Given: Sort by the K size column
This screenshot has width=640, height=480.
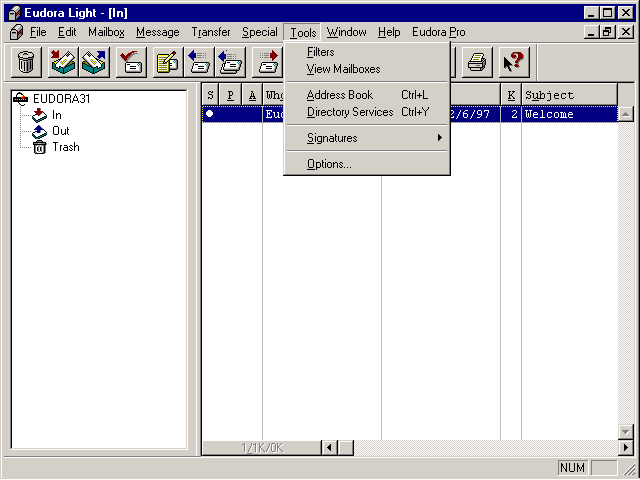Looking at the screenshot, I should pyautogui.click(x=511, y=95).
